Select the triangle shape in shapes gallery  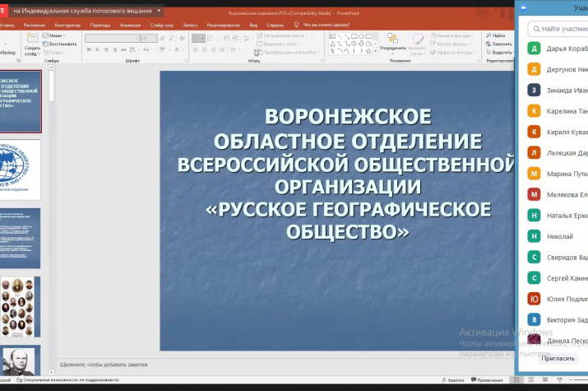[332, 44]
